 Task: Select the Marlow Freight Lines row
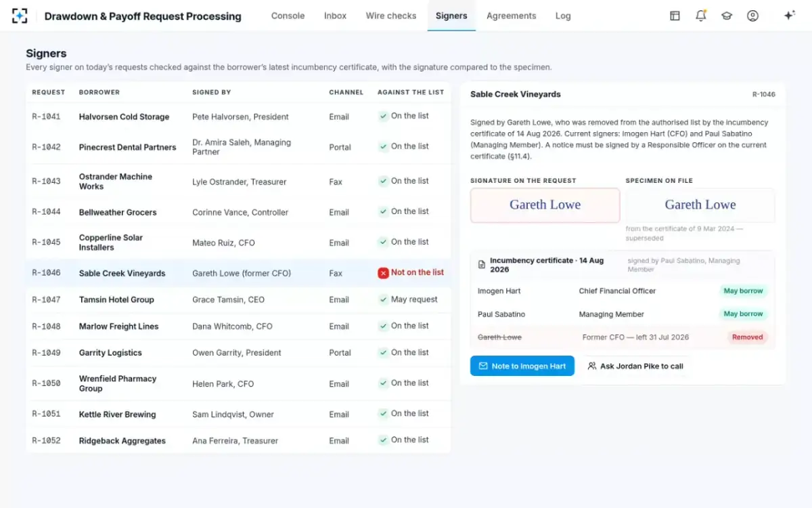click(x=238, y=326)
